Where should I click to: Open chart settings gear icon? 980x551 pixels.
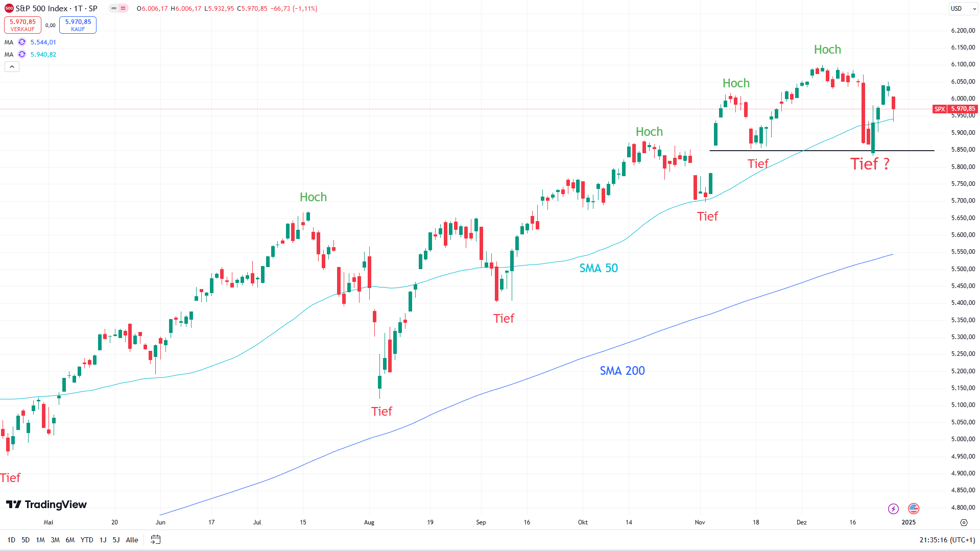964,522
